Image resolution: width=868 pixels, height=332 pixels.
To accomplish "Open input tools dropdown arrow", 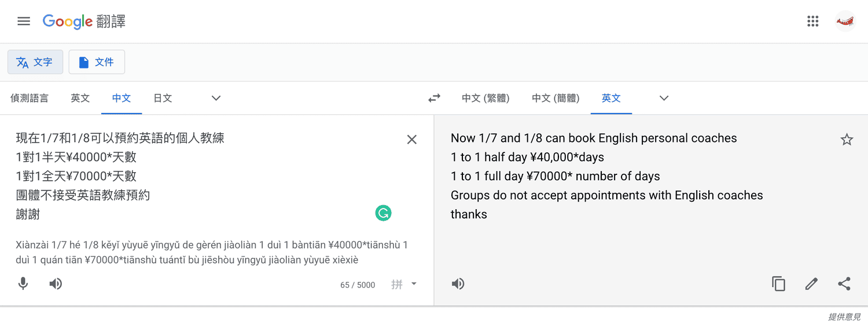I will (414, 284).
